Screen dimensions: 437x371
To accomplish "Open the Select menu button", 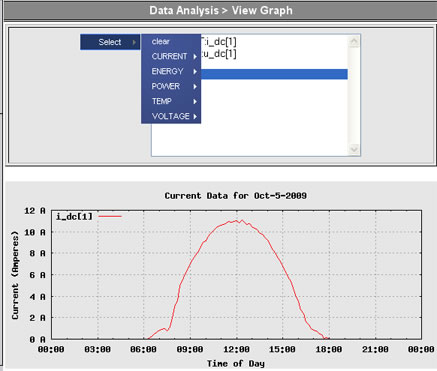I will 110,42.
